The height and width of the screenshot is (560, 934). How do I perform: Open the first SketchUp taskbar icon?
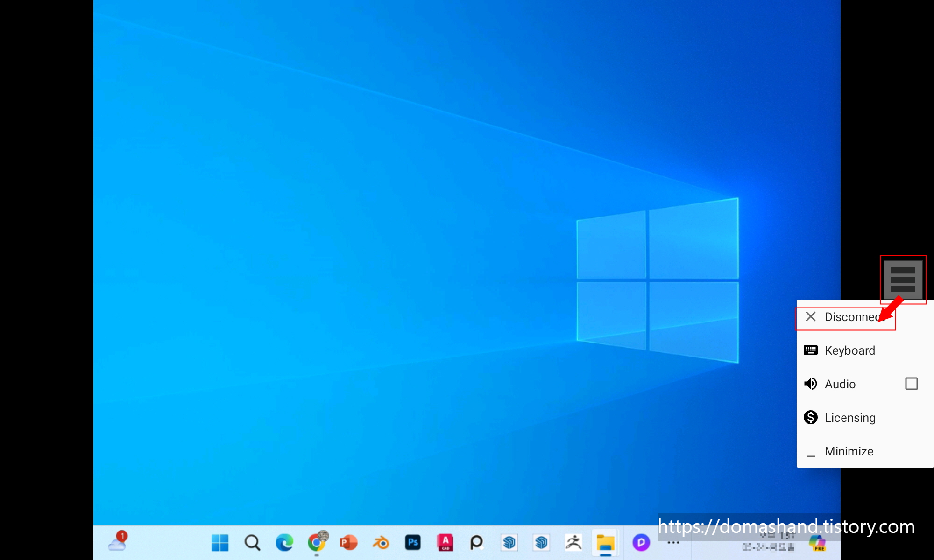509,543
